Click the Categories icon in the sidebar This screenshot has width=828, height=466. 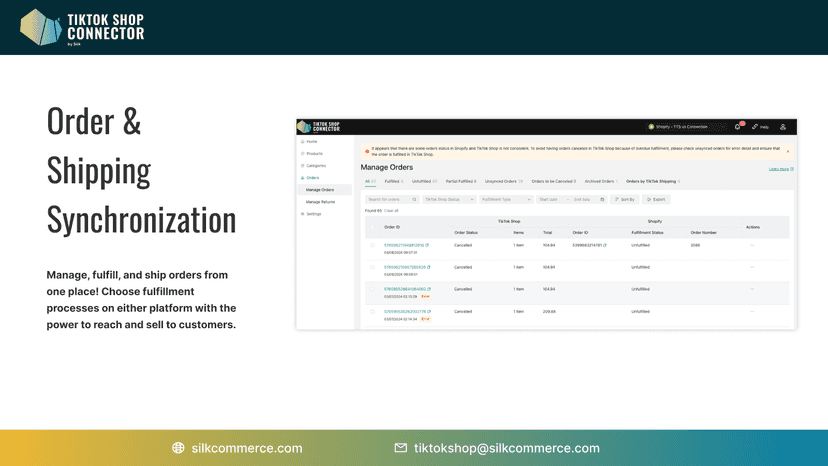point(303,166)
